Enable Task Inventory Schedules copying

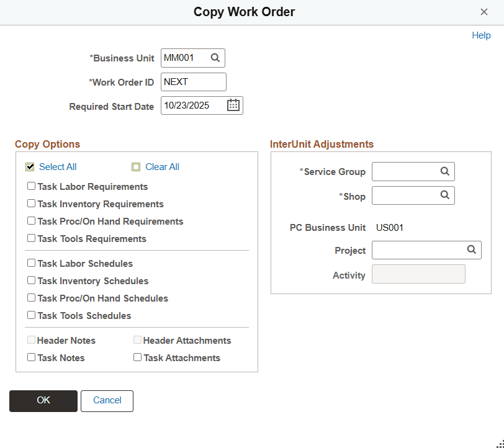tap(31, 280)
